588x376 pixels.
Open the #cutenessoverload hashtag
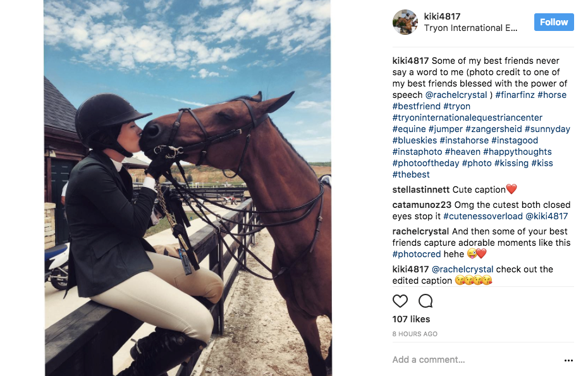482,216
